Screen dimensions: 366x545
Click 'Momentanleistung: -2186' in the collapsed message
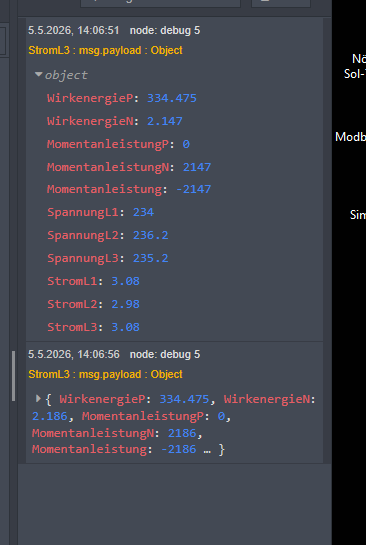click(114, 449)
